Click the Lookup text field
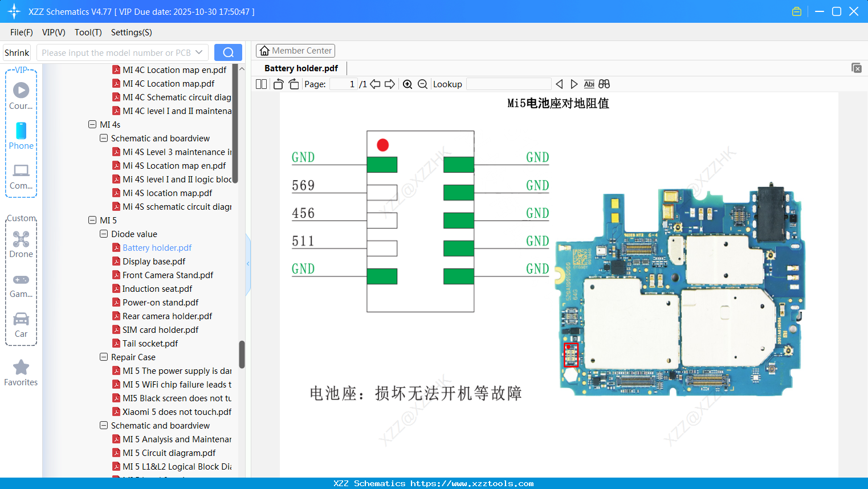The width and height of the screenshot is (868, 489). click(x=508, y=84)
